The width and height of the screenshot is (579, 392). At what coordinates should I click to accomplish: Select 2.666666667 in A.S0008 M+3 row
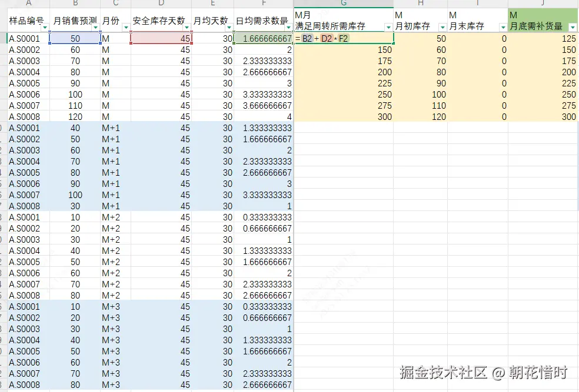264,385
